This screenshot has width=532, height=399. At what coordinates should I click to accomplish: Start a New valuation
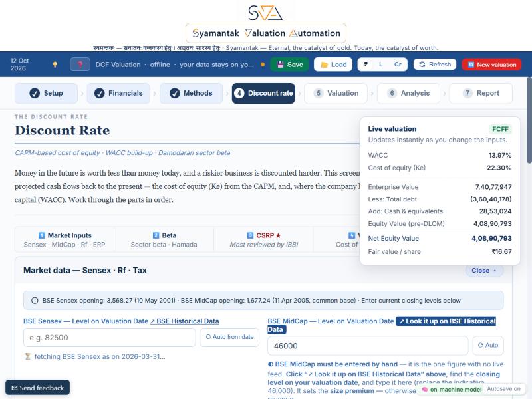491,65
